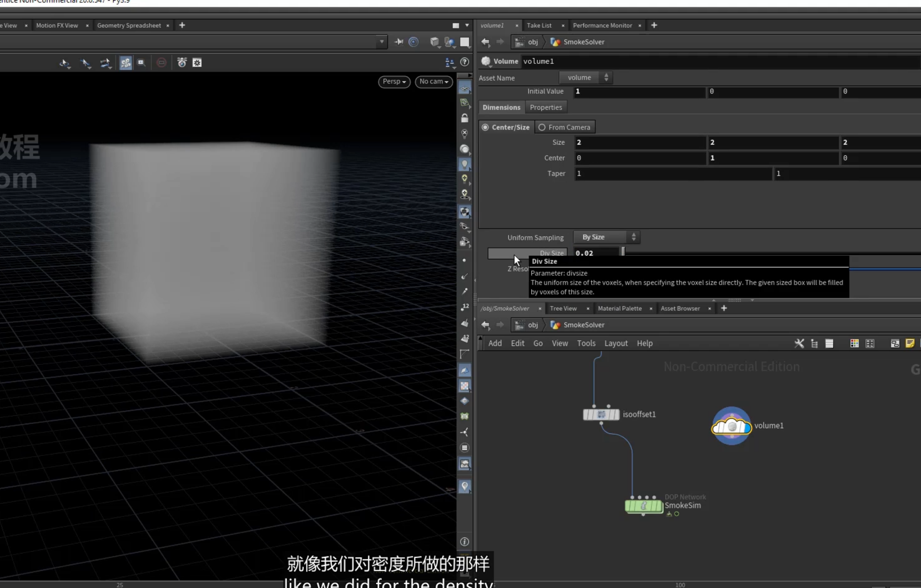921x588 pixels.
Task: Open the No cam camera dropdown
Action: [x=434, y=81]
